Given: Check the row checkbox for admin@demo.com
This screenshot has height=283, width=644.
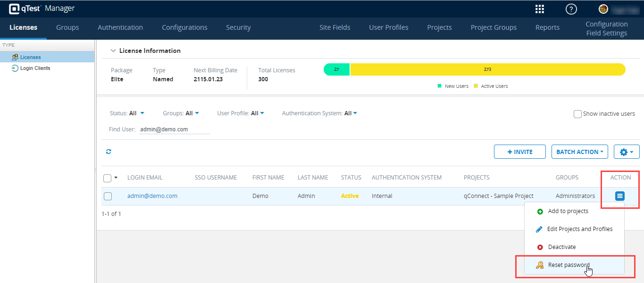Looking at the screenshot, I should [108, 196].
